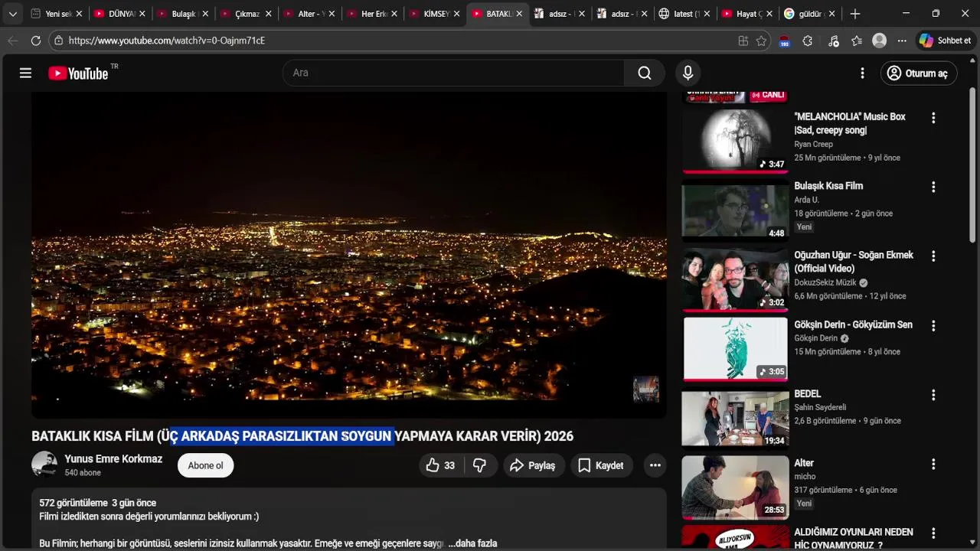Open the BEDEL video title
This screenshot has width=980, height=551.
coord(807,393)
